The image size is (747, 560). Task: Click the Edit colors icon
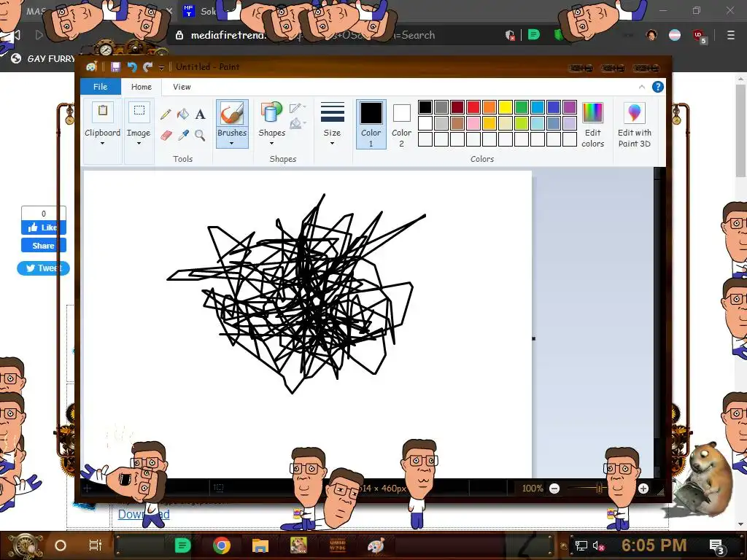592,113
